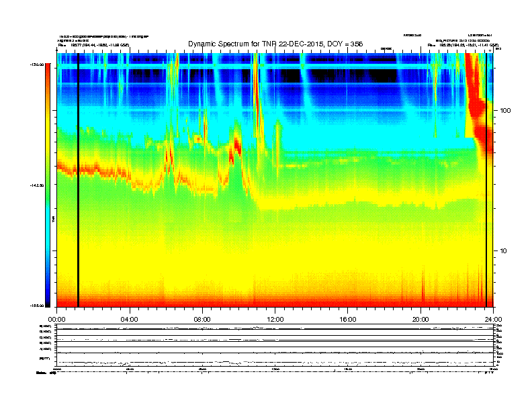Click the 100 frequency axis label
Image resolution: width=532 pixels, height=411 pixels.
pos(505,111)
